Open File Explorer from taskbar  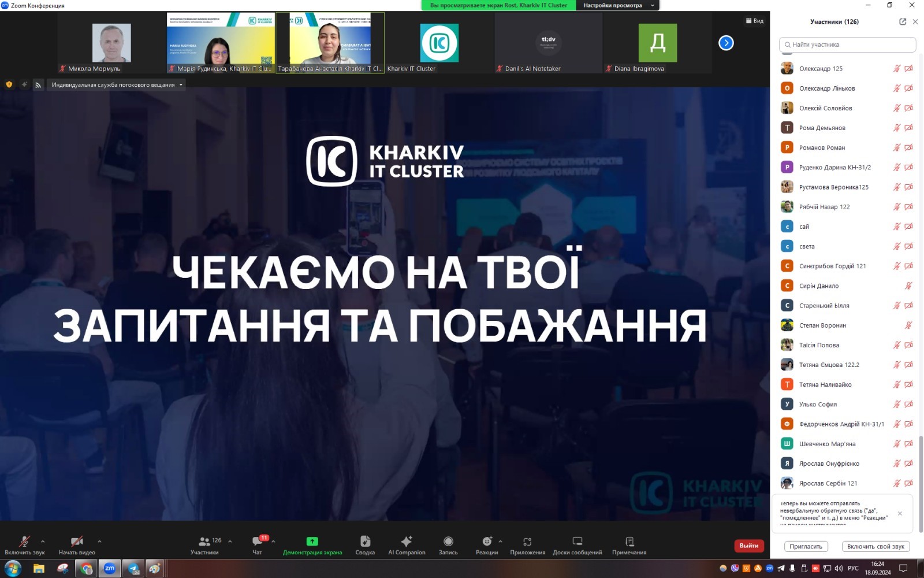point(39,569)
